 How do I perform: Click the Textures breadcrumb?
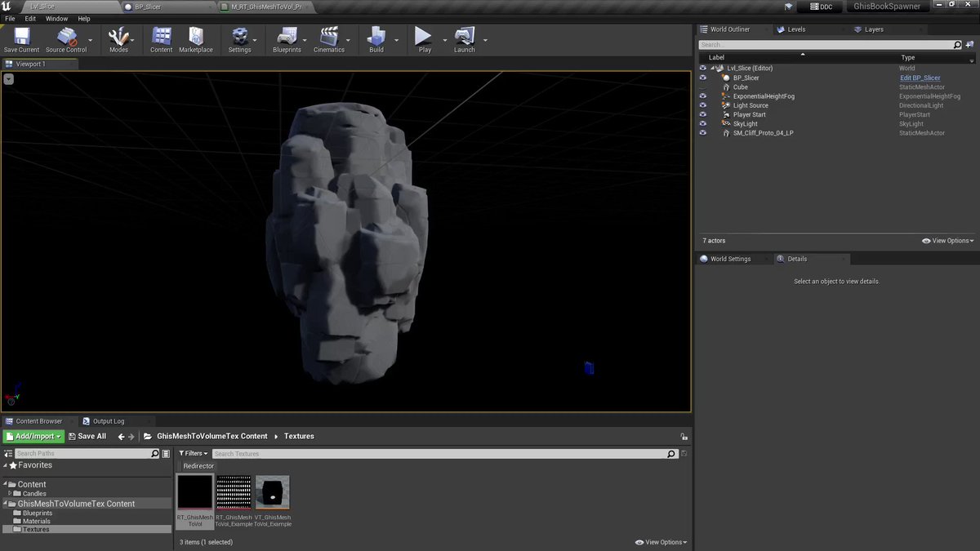(299, 437)
